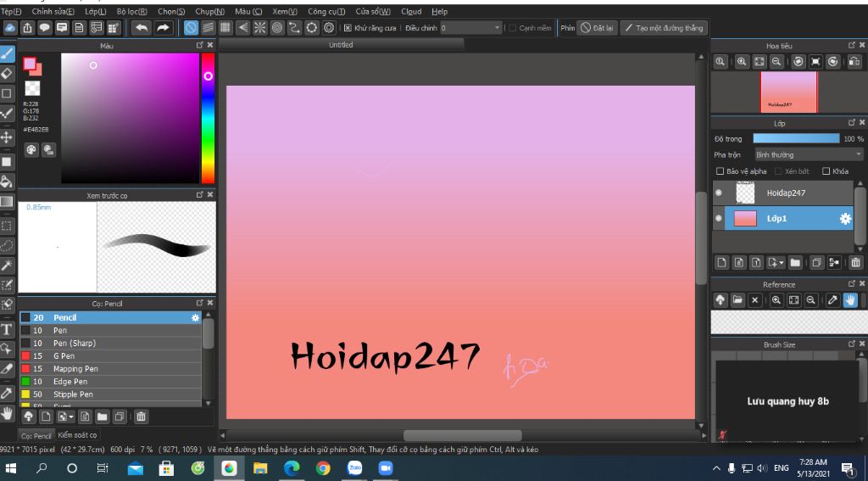Enable radial snap
Image resolution: width=868 pixels, height=481 pixels.
point(259,28)
